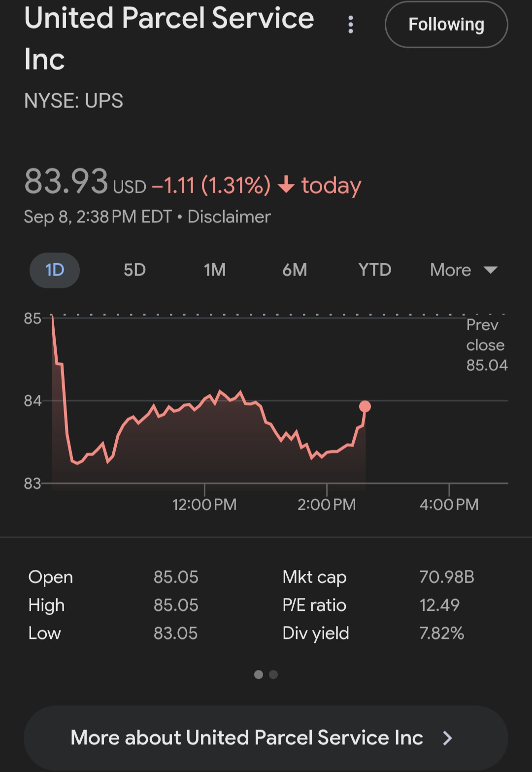Open the three-dot options menu

click(351, 25)
